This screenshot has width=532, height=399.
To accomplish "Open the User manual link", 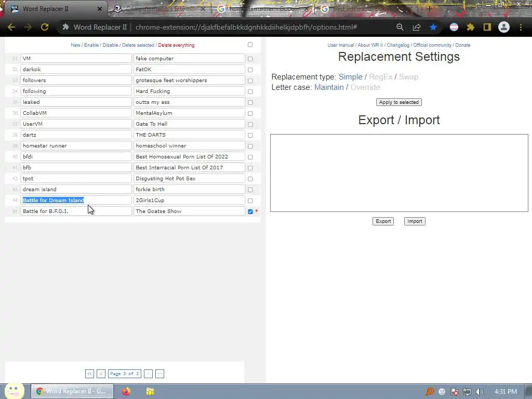I will pyautogui.click(x=341, y=45).
